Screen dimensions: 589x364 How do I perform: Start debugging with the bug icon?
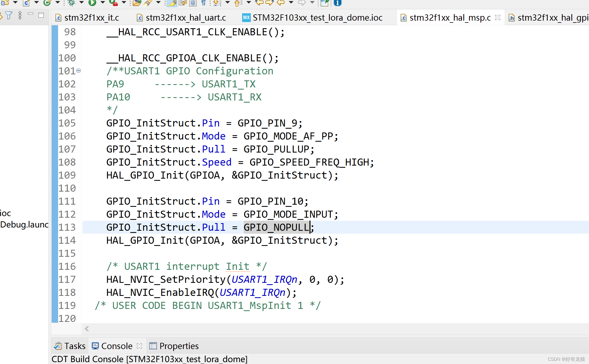click(x=71, y=3)
